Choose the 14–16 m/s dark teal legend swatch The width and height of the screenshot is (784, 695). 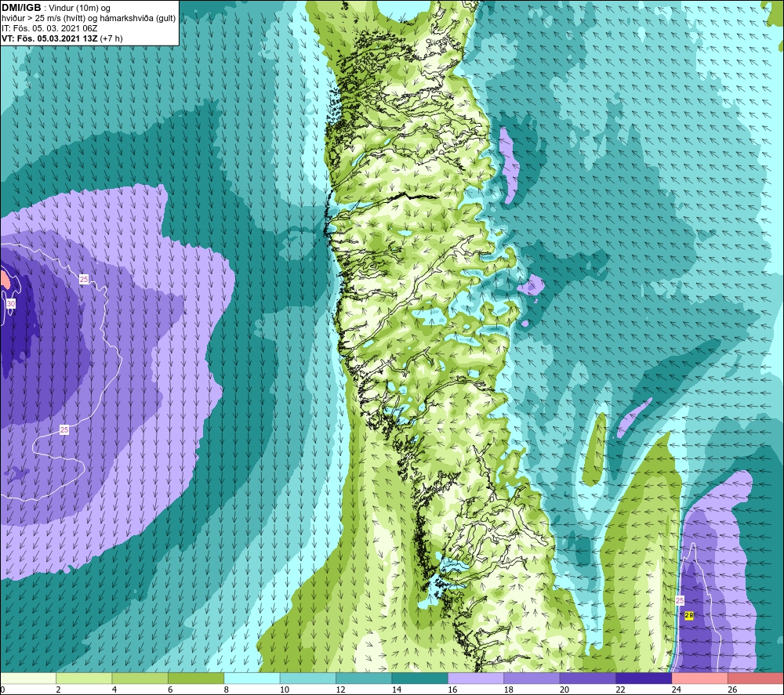click(x=420, y=678)
